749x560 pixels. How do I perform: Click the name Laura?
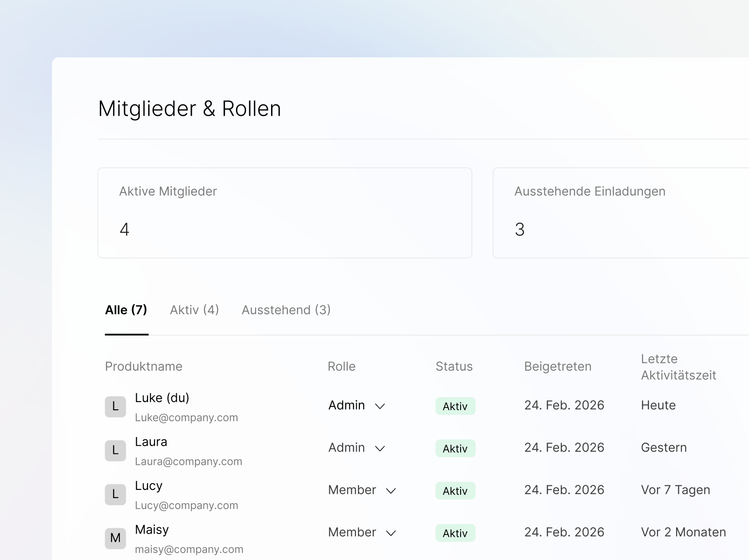click(x=151, y=442)
